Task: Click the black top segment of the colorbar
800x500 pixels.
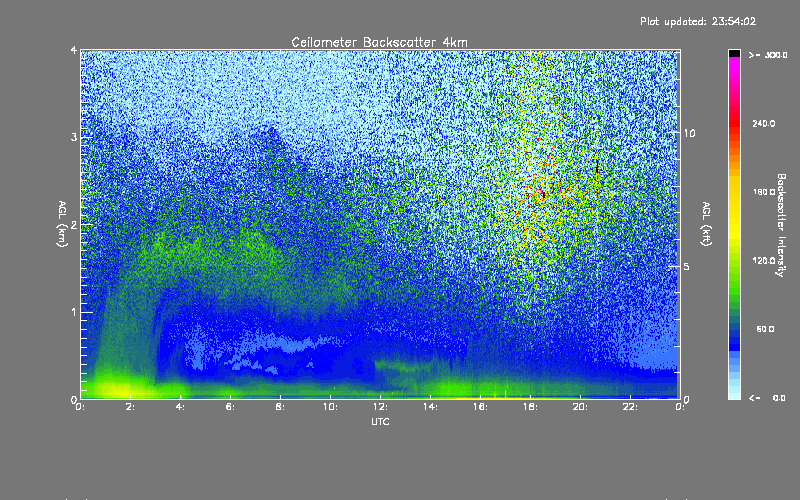Action: (x=734, y=54)
